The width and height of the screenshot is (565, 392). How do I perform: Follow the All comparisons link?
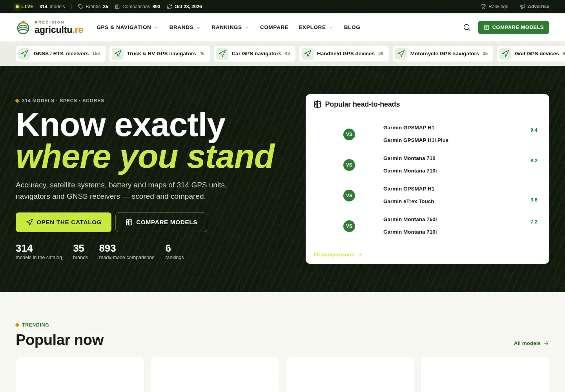[337, 255]
